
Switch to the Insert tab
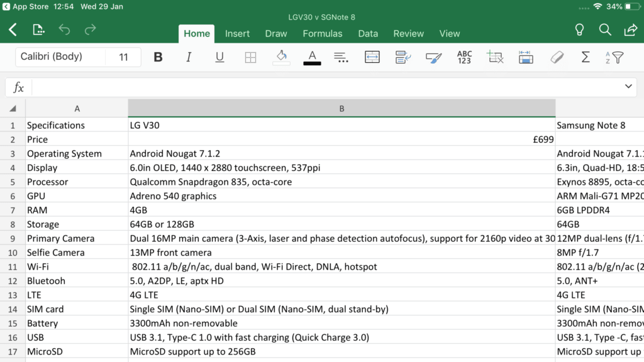coord(237,34)
